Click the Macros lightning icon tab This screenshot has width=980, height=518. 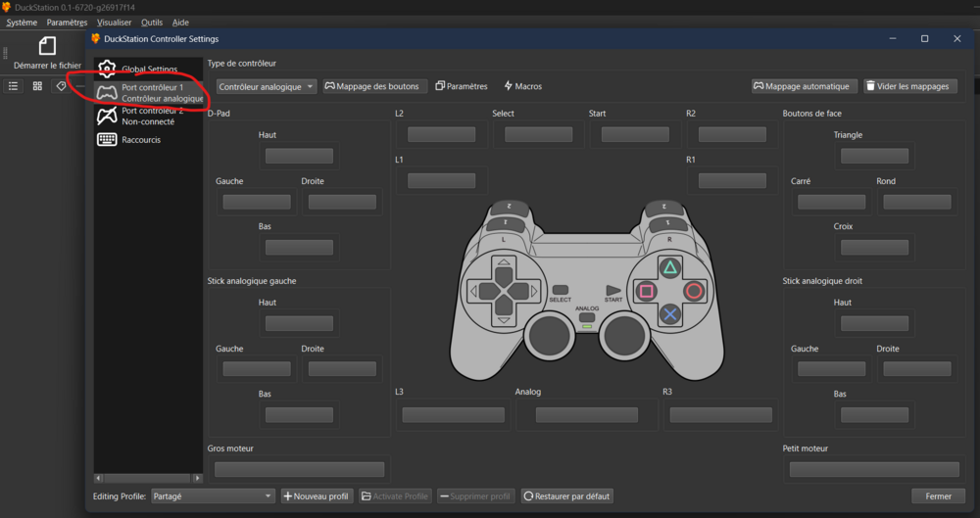click(x=522, y=86)
